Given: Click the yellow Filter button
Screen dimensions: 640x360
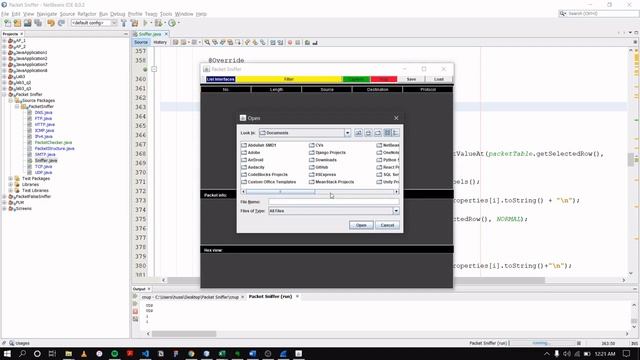Looking at the screenshot, I should (x=289, y=79).
